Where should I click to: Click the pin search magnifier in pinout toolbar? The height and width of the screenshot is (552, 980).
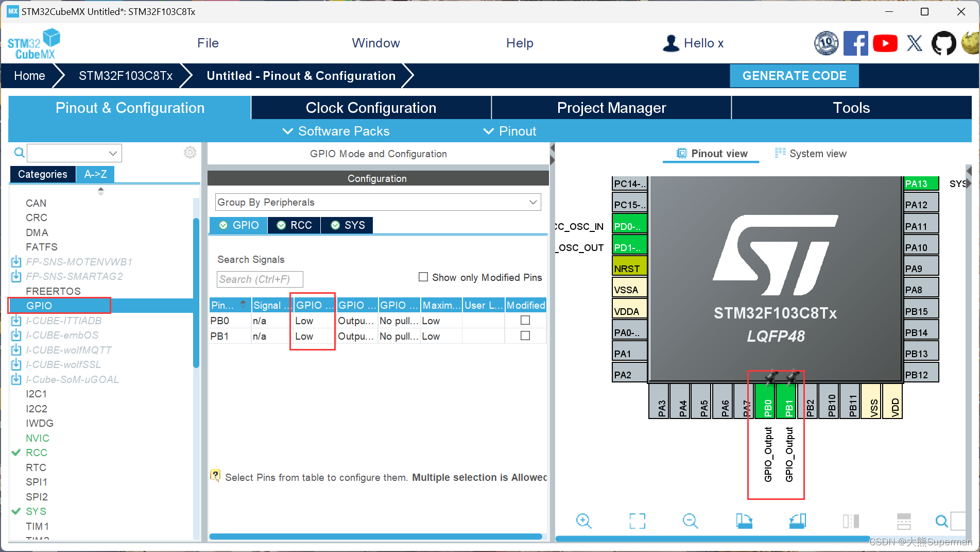point(941,521)
